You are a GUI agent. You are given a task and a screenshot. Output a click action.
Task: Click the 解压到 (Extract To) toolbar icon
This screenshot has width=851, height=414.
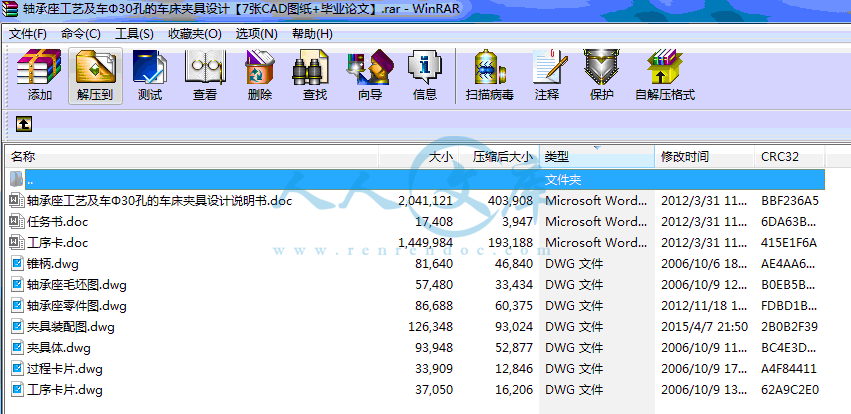tap(96, 67)
